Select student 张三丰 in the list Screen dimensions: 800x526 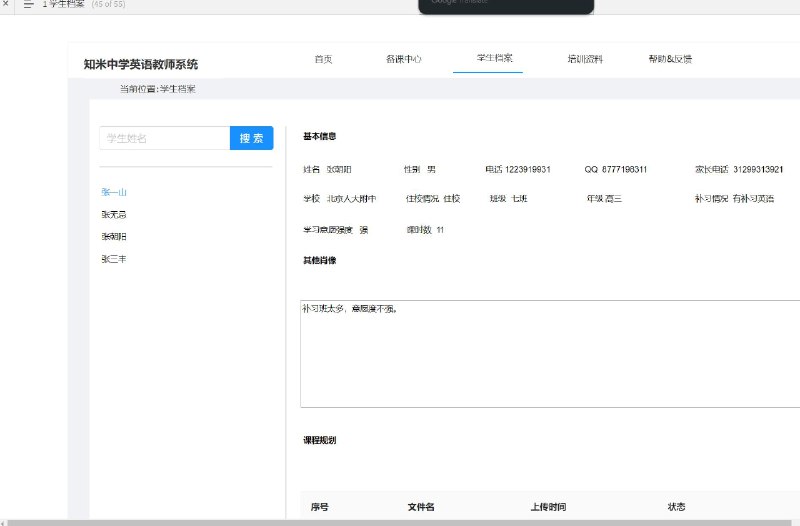click(114, 259)
